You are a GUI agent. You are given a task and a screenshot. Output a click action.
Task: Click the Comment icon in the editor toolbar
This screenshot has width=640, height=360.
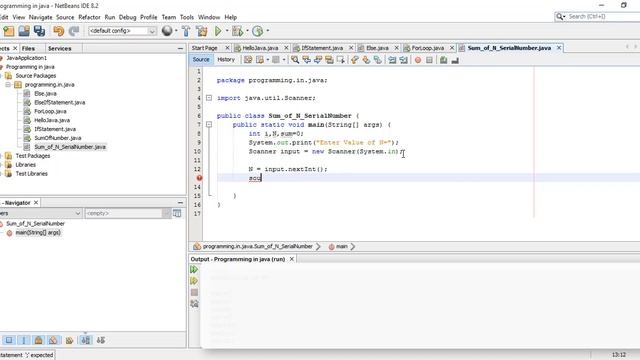(443, 60)
